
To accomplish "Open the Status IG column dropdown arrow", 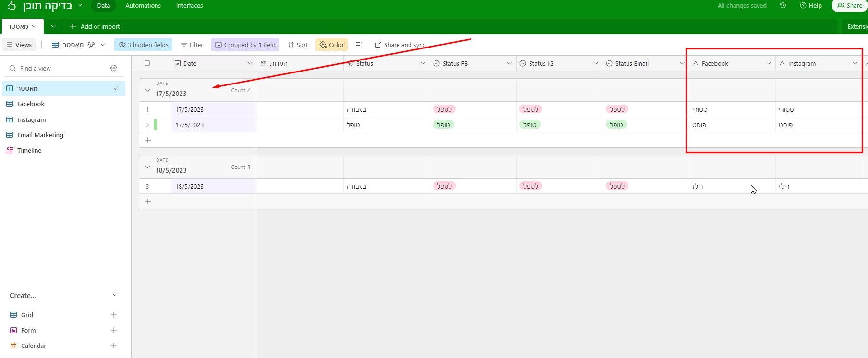I will (596, 63).
